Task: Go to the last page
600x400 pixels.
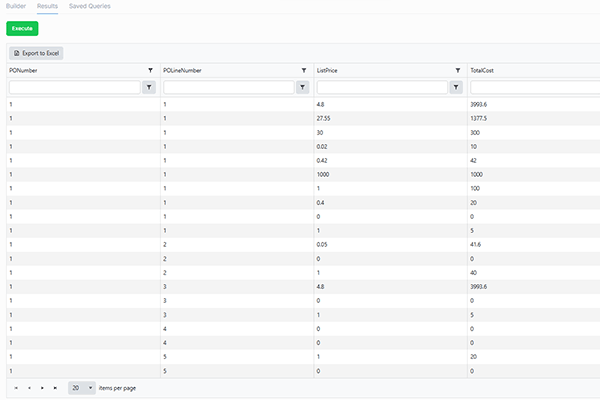Action: coord(55,387)
